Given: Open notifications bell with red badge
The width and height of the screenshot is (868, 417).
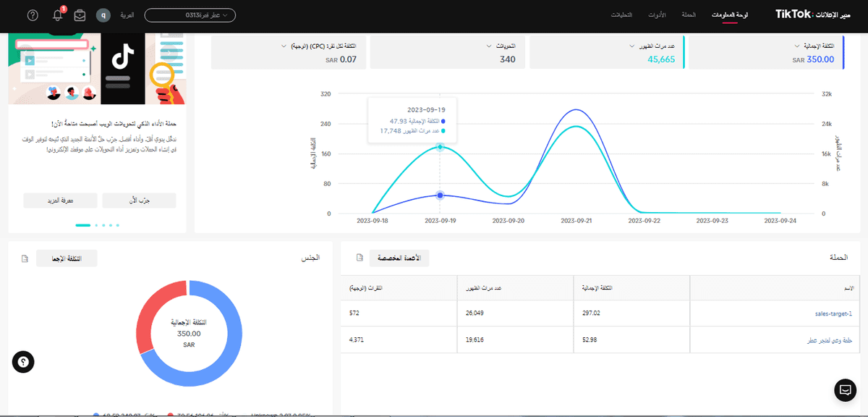Looking at the screenshot, I should pos(58,15).
